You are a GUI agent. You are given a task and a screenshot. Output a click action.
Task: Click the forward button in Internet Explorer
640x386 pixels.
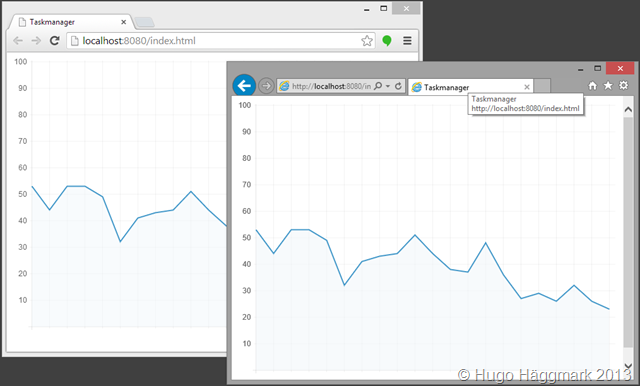click(x=266, y=86)
